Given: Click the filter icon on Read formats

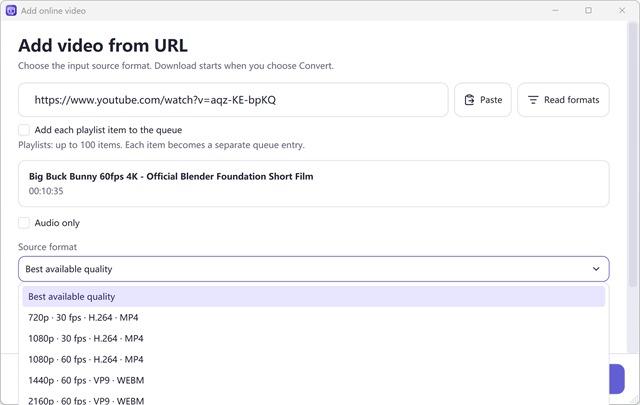Looking at the screenshot, I should point(533,100).
